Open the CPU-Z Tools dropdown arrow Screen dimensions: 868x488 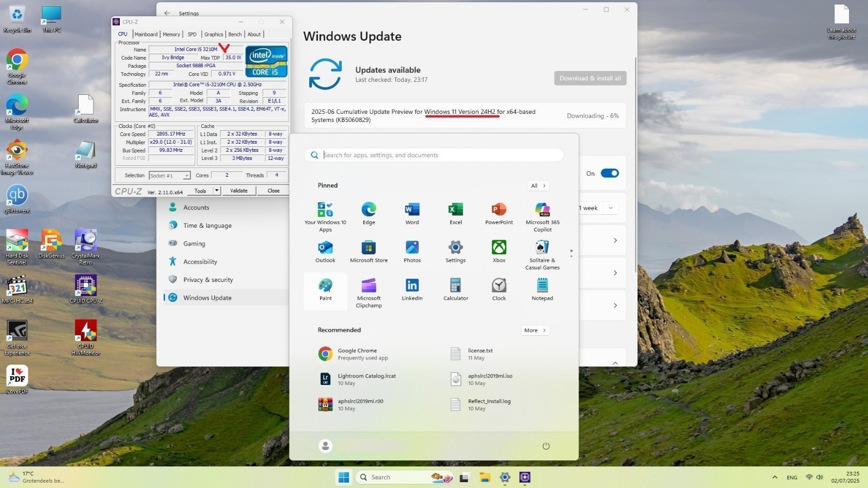coord(216,191)
